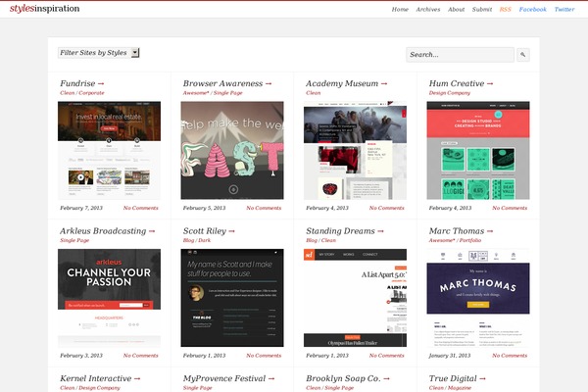Select the Clean tag under Fundrise

pyautogui.click(x=67, y=93)
